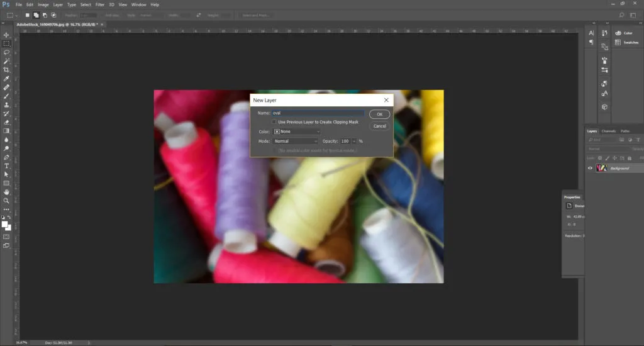644x346 pixels.
Task: Toggle Quick Mask mode icon
Action: 6,237
